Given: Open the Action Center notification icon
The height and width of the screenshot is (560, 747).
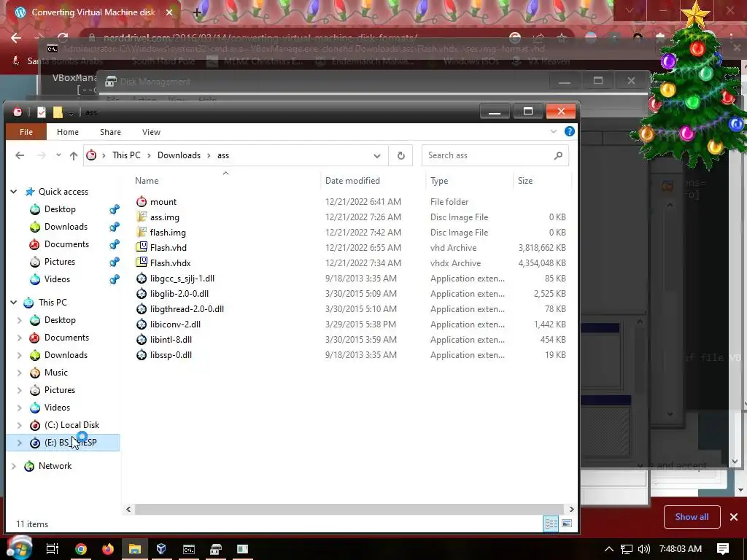Looking at the screenshot, I should [723, 549].
